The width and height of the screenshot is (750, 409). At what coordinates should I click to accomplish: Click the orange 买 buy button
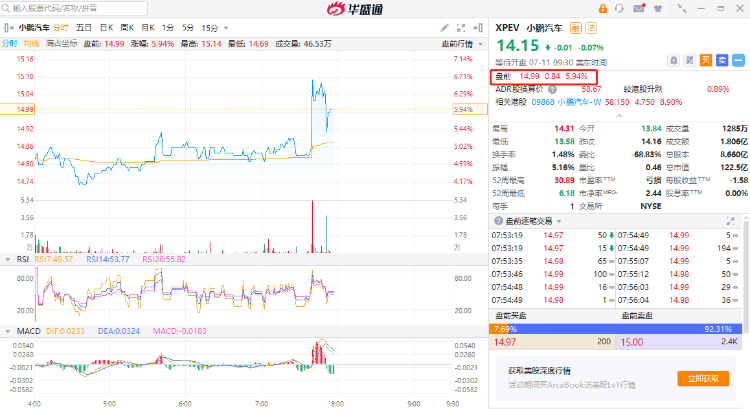706,60
